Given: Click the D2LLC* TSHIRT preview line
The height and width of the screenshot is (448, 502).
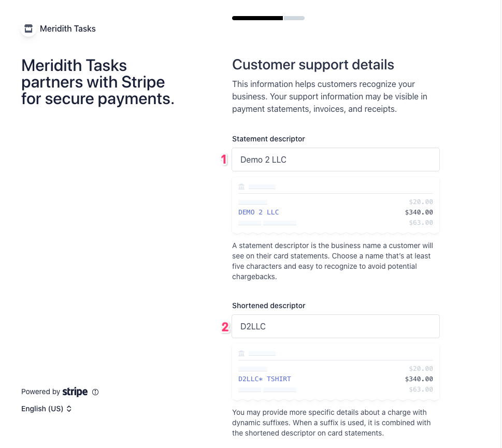Looking at the screenshot, I should tap(265, 379).
